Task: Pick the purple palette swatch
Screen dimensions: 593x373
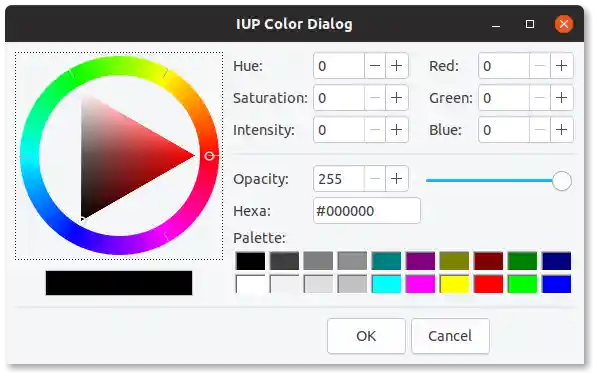Action: (420, 261)
